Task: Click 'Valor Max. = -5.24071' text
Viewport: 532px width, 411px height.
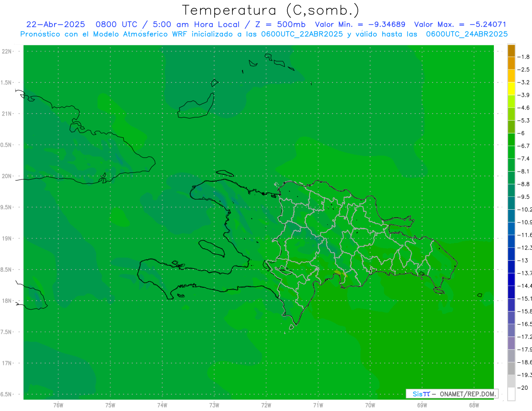Action: pos(460,24)
